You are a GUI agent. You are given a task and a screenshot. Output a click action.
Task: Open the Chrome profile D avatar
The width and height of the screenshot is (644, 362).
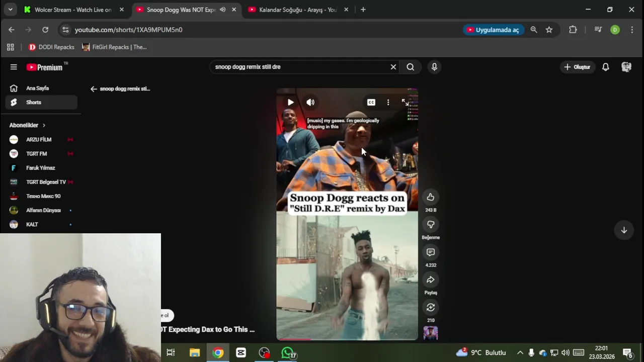pyautogui.click(x=615, y=30)
